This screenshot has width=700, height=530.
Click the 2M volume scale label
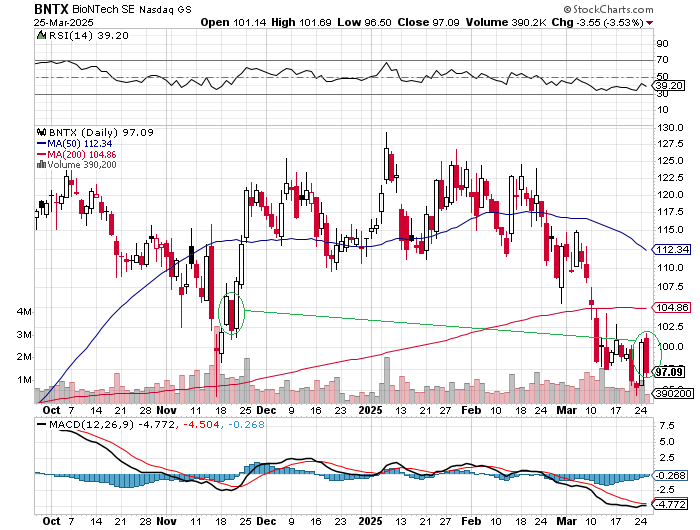coord(24,357)
